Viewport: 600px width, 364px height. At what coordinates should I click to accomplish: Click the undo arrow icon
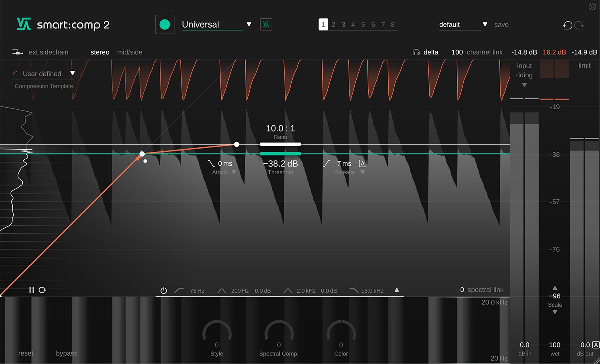(568, 25)
